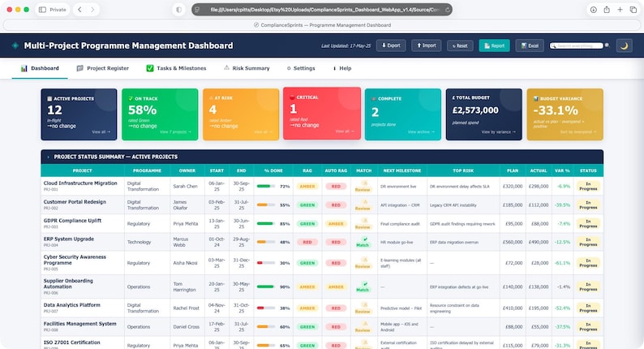Click RED RAG badge for ERP System Upgrade

click(307, 242)
